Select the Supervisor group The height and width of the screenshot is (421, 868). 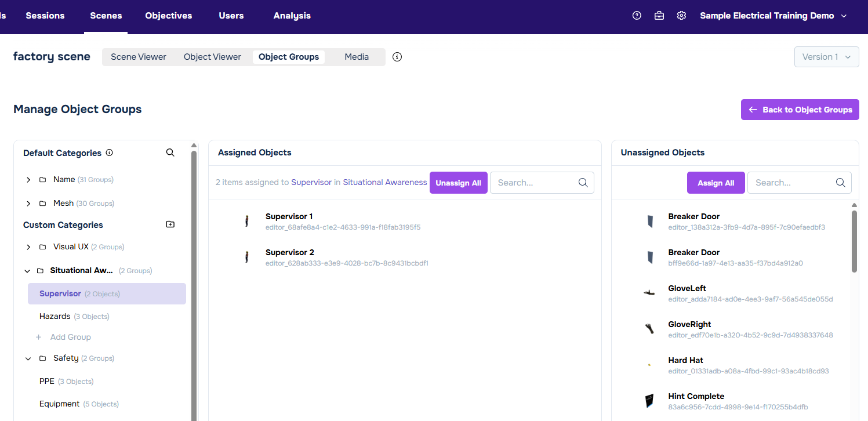coord(107,293)
